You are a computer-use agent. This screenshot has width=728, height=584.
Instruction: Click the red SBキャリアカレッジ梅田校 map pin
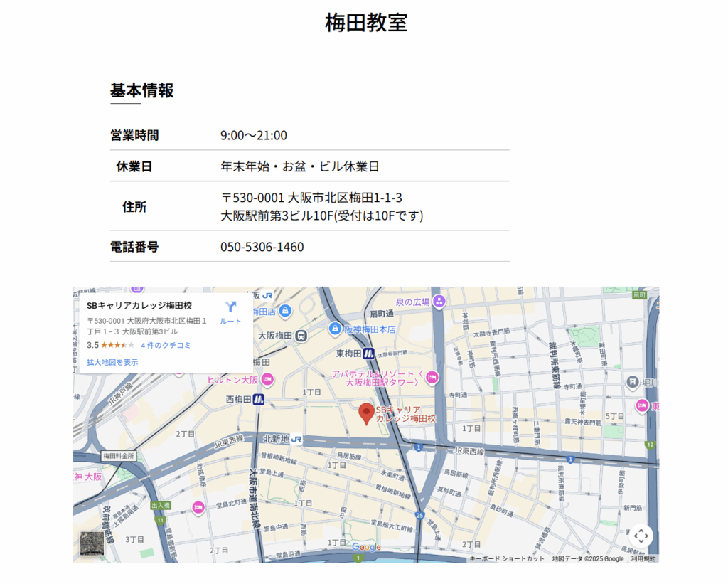click(x=366, y=413)
